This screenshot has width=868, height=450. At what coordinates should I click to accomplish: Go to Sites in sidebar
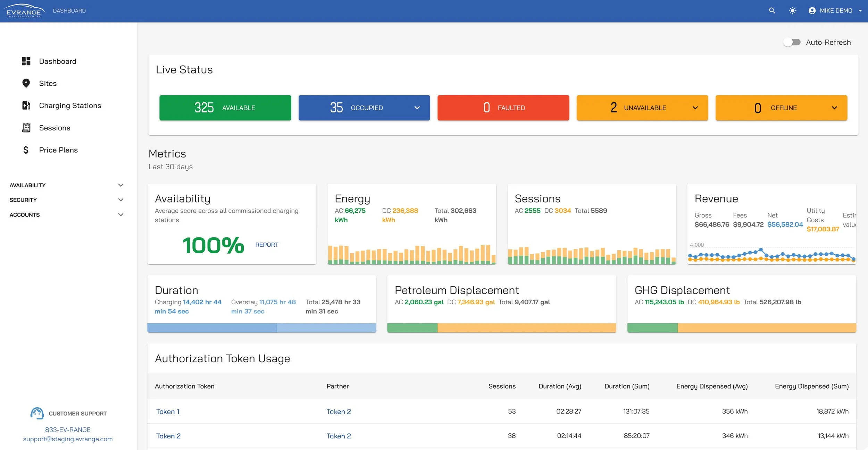point(48,83)
